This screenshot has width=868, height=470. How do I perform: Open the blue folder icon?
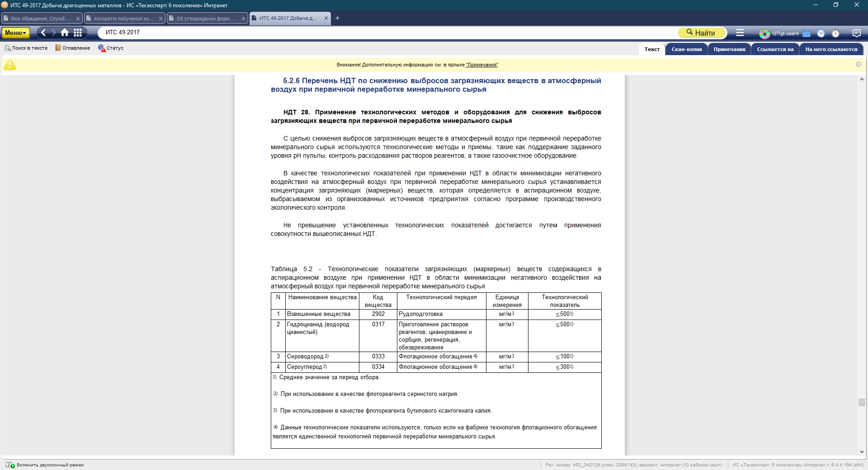[x=807, y=33]
